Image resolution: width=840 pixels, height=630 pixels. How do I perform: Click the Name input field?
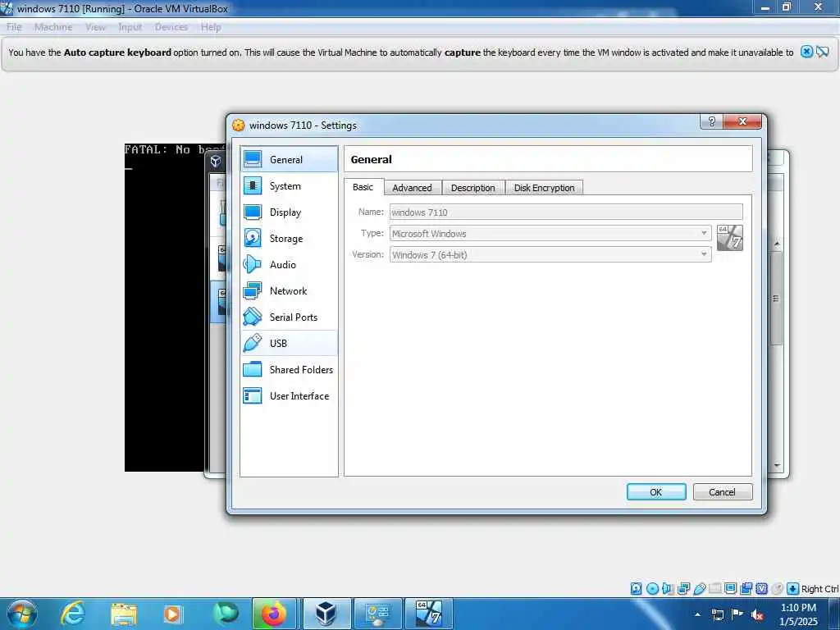[566, 212]
